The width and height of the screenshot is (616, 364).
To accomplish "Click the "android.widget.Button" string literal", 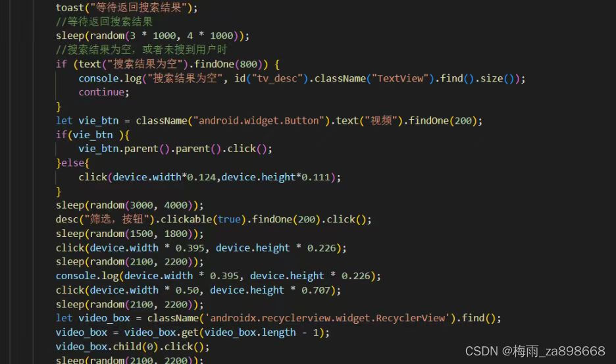I will (259, 120).
